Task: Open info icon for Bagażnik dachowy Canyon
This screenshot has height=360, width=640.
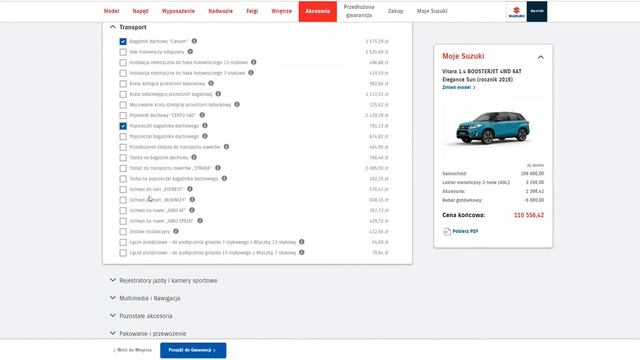Action: point(194,41)
